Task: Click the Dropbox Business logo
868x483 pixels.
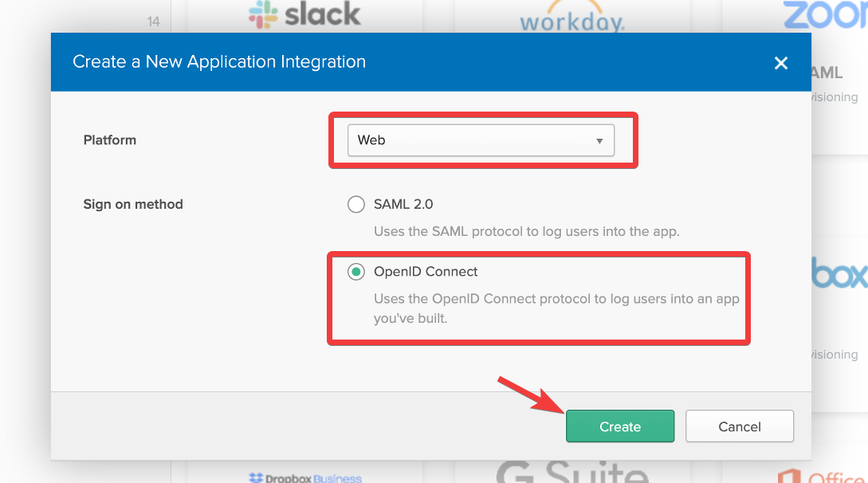Action: pyautogui.click(x=305, y=477)
